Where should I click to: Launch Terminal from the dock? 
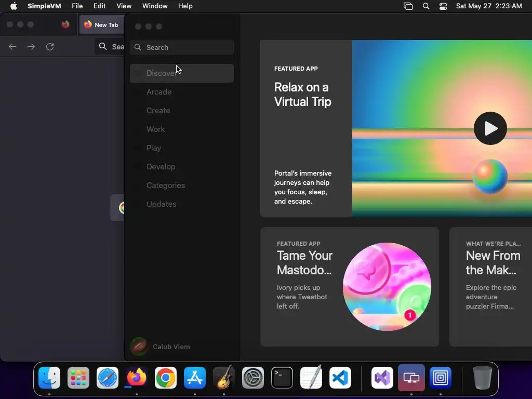point(282,378)
